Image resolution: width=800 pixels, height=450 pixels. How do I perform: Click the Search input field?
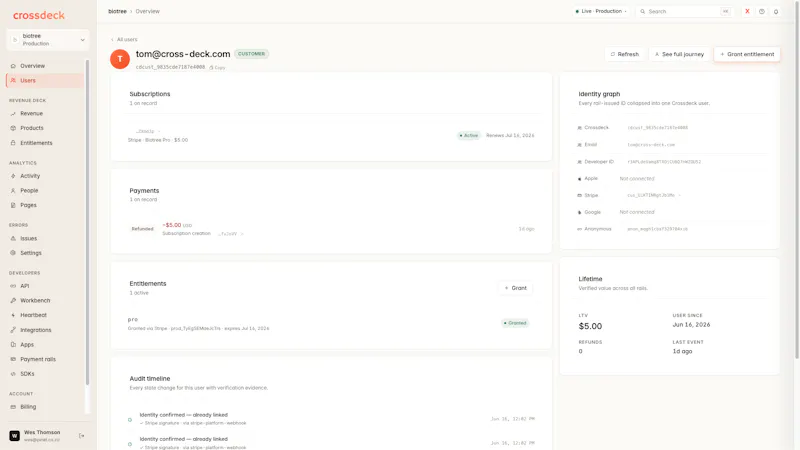coord(685,11)
